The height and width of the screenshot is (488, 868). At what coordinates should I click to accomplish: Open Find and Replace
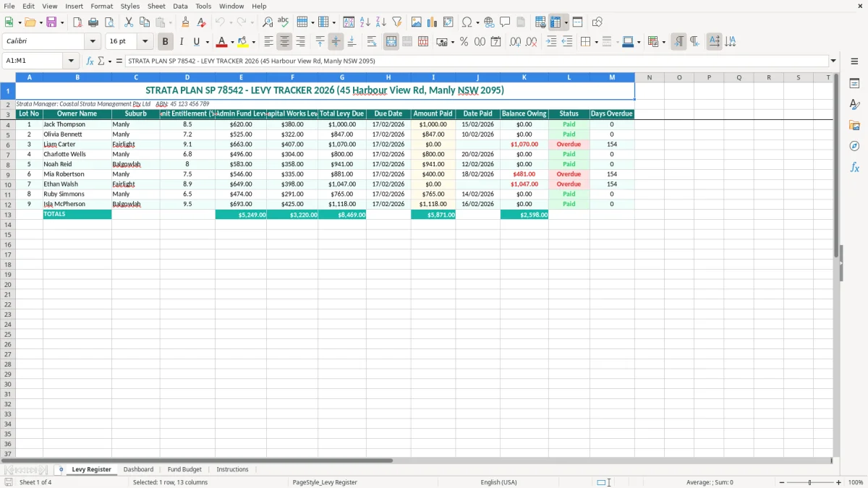268,22
